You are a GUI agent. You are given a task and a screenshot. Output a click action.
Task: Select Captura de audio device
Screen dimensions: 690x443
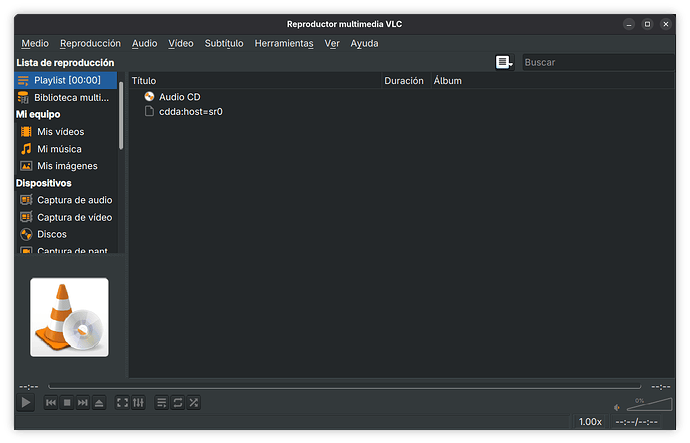pos(66,200)
